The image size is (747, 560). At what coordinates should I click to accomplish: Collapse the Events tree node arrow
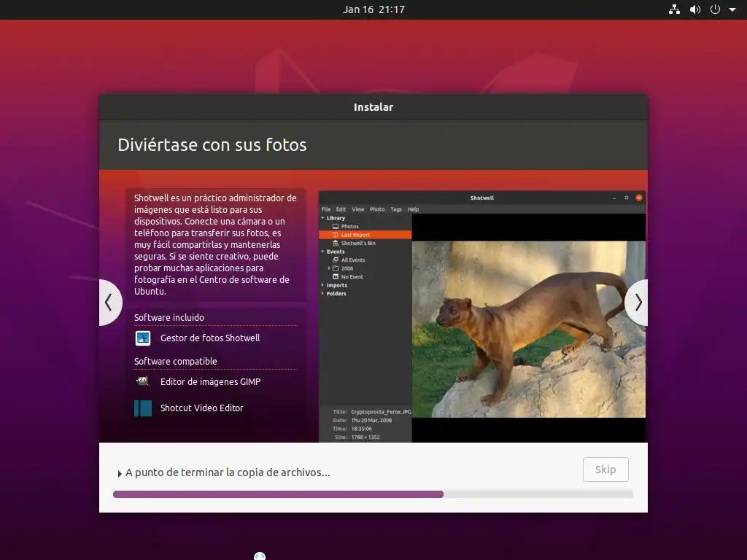(322, 252)
